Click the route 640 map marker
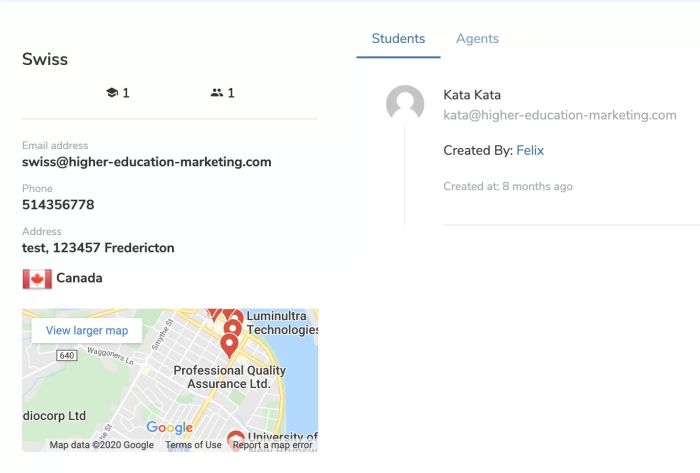Viewport: 700px width, 473px height. pyautogui.click(x=67, y=356)
